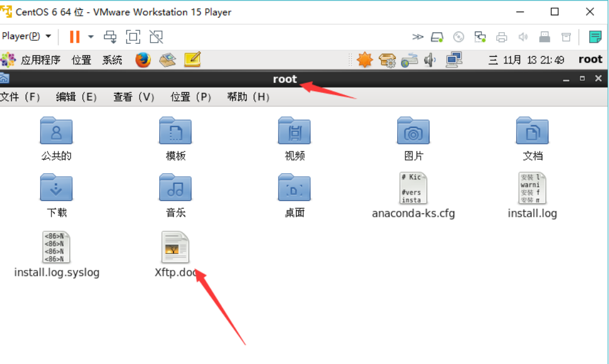The height and width of the screenshot is (364, 609).
Task: Select the 模板 folder
Action: [x=176, y=138]
